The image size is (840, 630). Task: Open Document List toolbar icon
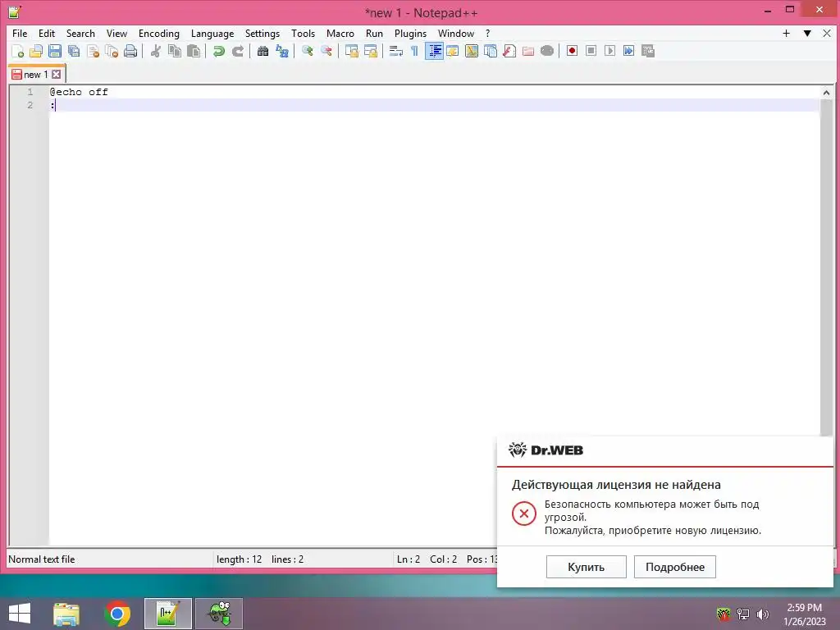coord(491,51)
